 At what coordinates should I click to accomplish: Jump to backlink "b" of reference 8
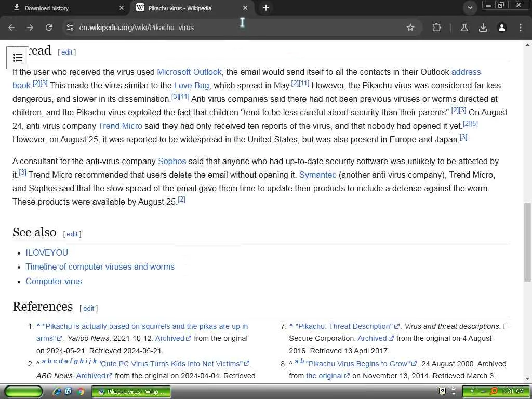pyautogui.click(x=302, y=361)
